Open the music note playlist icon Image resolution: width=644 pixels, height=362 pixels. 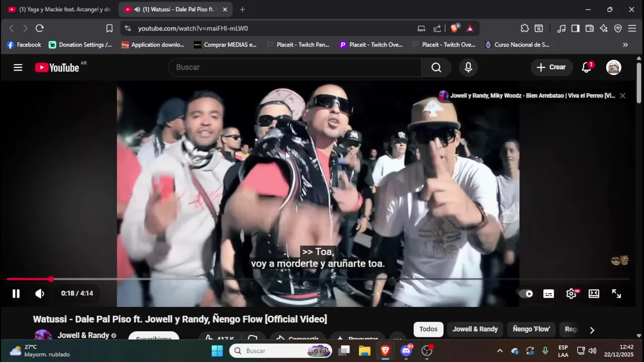pyautogui.click(x=561, y=29)
